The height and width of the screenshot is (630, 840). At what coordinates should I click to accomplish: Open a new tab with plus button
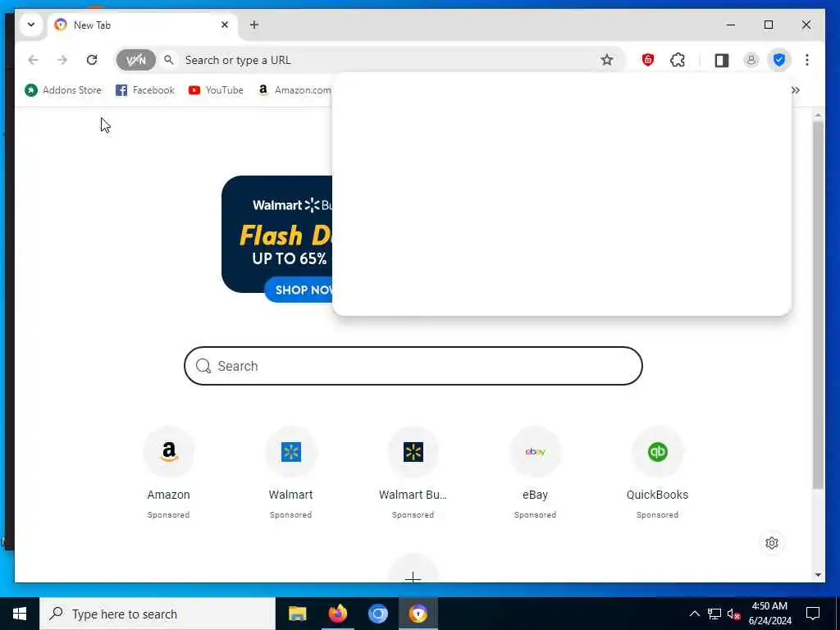click(x=254, y=25)
